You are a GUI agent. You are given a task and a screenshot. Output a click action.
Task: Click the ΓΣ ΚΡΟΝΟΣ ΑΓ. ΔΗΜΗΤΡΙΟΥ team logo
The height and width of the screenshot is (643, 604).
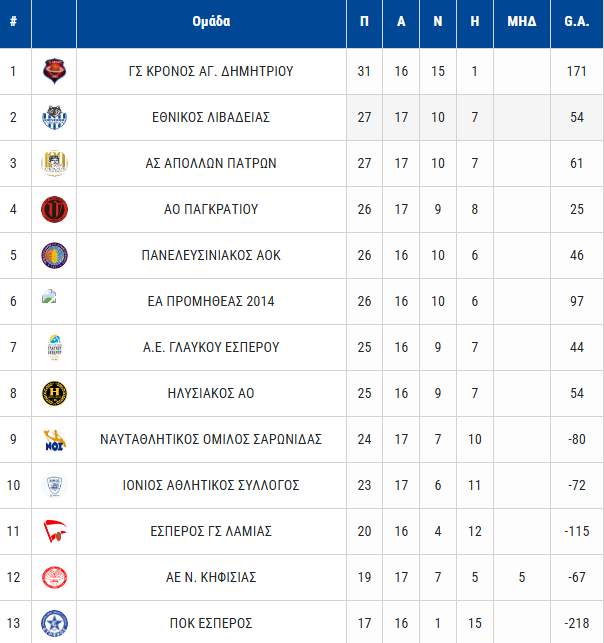[54, 71]
